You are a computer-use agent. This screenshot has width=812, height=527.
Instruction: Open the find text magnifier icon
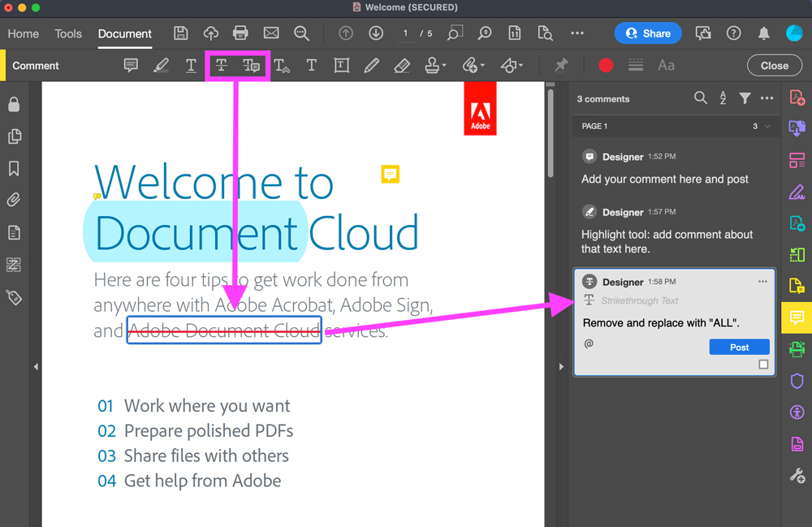tap(301, 33)
